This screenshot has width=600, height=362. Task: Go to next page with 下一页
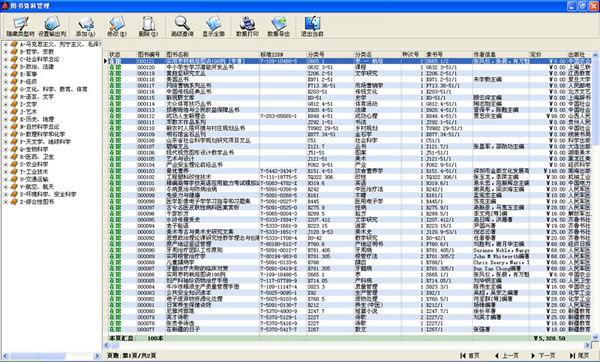coord(543,355)
